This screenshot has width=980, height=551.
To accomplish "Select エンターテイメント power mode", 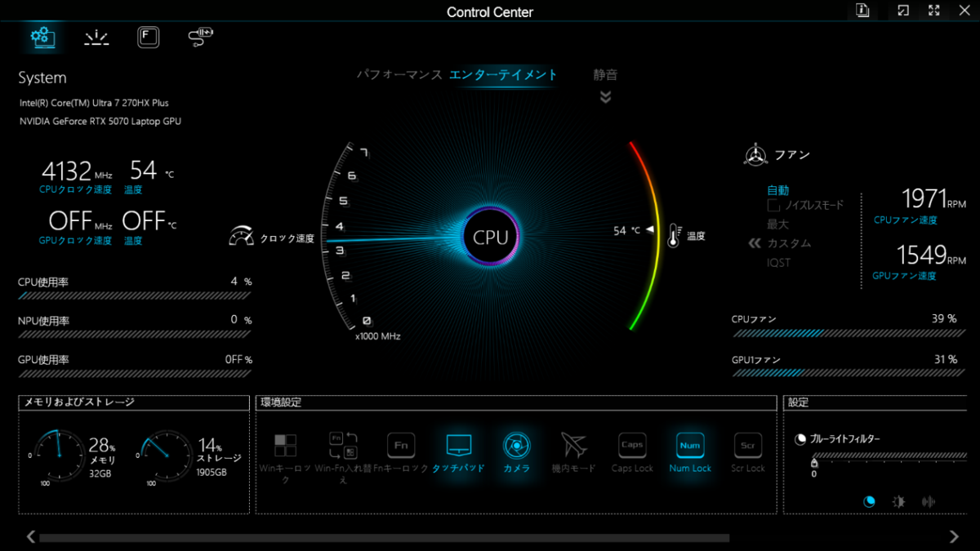I will click(x=503, y=74).
